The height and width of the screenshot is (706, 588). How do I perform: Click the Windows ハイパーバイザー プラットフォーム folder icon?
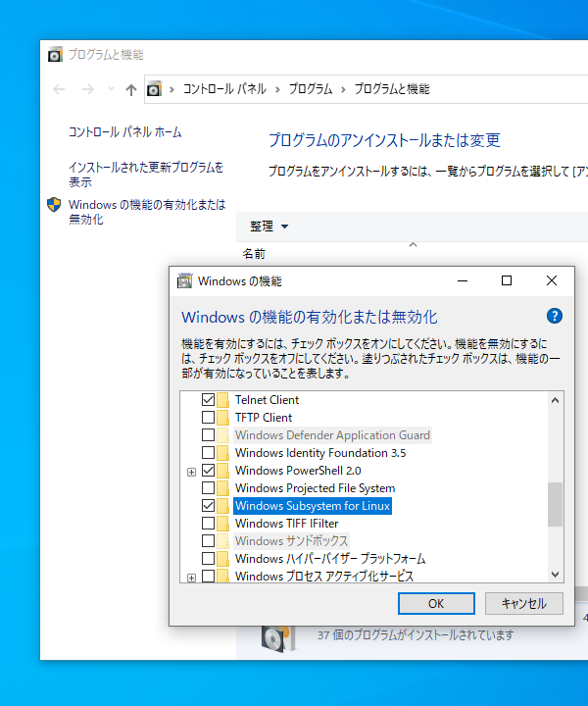pyautogui.click(x=222, y=559)
